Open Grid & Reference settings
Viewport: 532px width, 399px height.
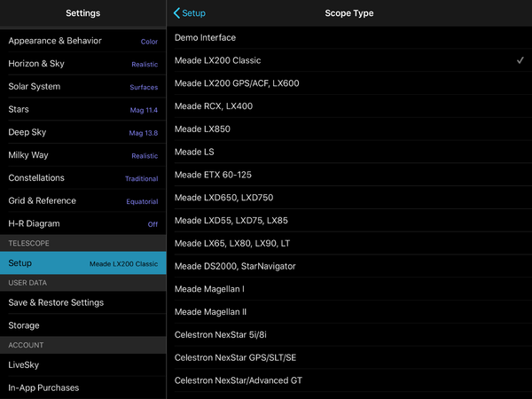click(x=83, y=200)
